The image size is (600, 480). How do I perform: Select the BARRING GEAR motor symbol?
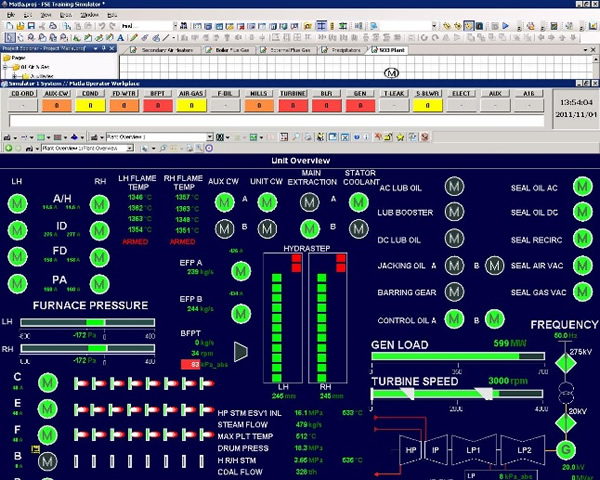[453, 293]
